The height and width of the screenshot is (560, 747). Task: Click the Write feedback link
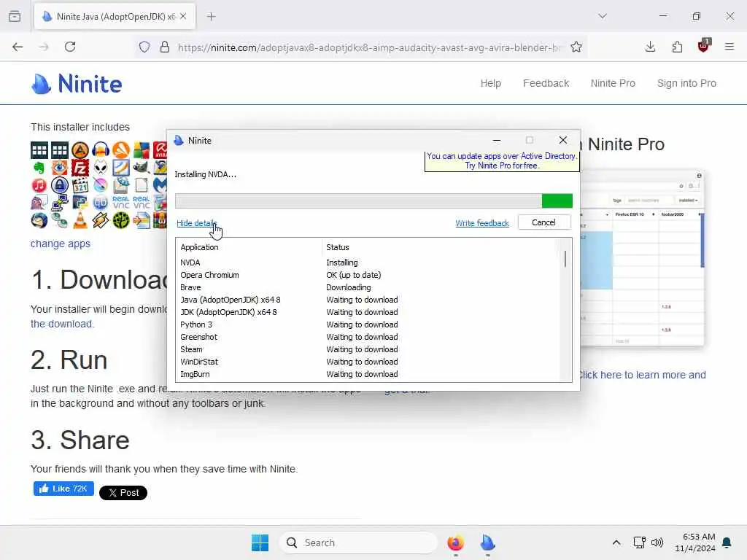tap(482, 223)
